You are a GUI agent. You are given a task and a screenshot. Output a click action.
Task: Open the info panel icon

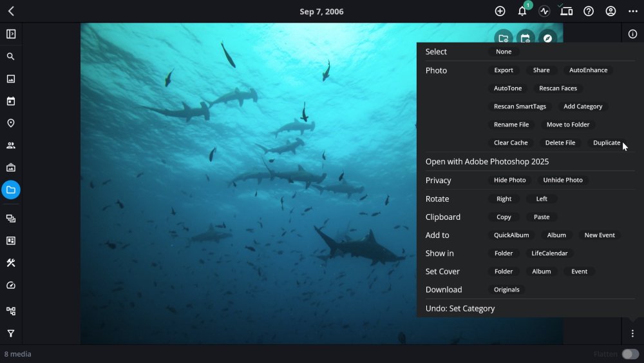(632, 34)
